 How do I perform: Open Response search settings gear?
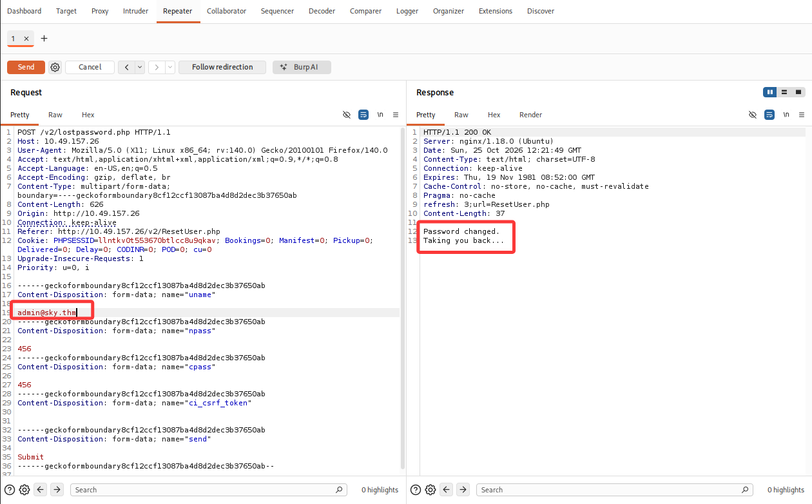point(430,490)
